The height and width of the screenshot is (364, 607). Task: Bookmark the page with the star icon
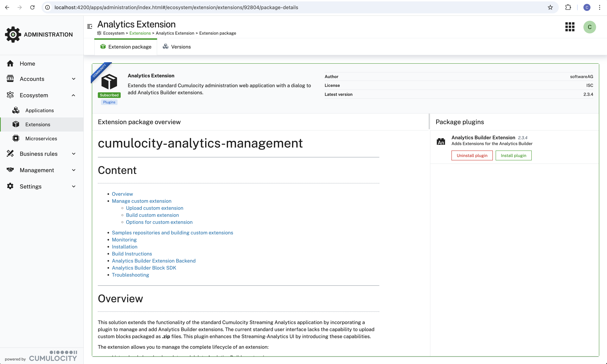[x=550, y=7]
